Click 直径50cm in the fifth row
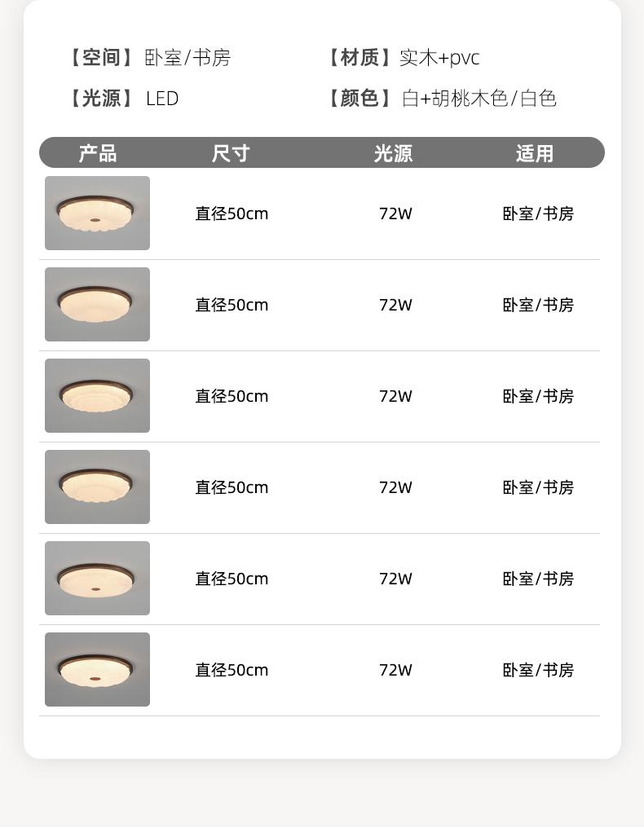 point(232,579)
